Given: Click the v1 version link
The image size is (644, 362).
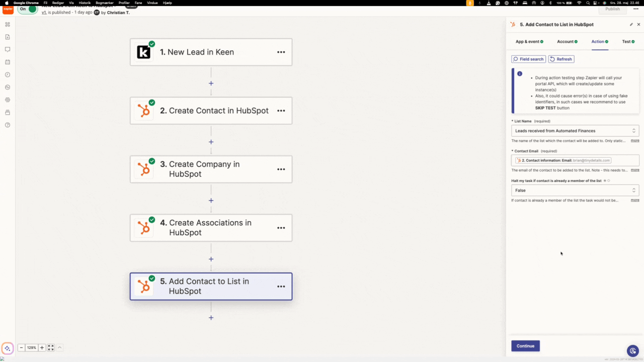Looking at the screenshot, I should 44,13.
